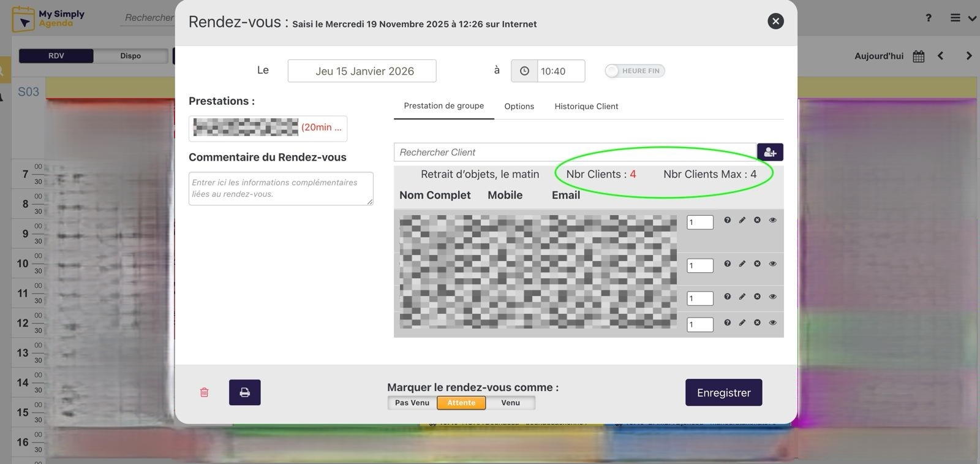This screenshot has height=464, width=980.
Task: Open the top-right hamburger menu dropdown
Action: [x=962, y=18]
